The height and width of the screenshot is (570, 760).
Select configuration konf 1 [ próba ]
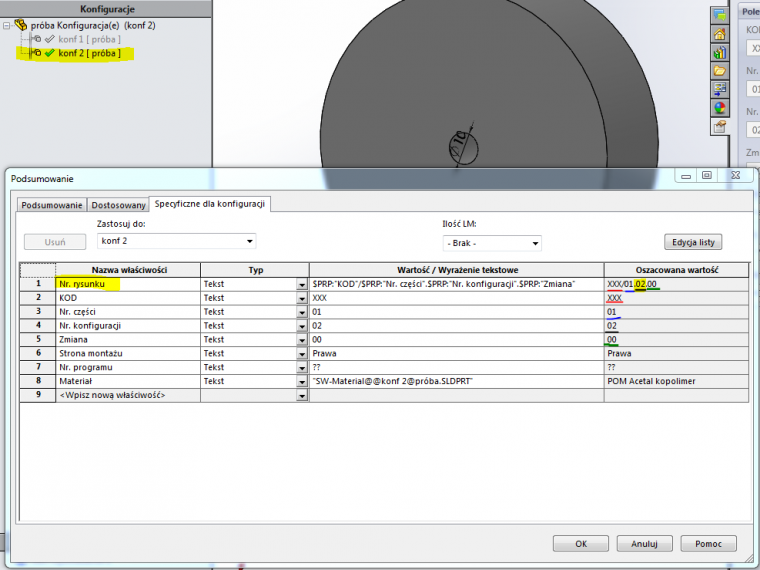89,39
